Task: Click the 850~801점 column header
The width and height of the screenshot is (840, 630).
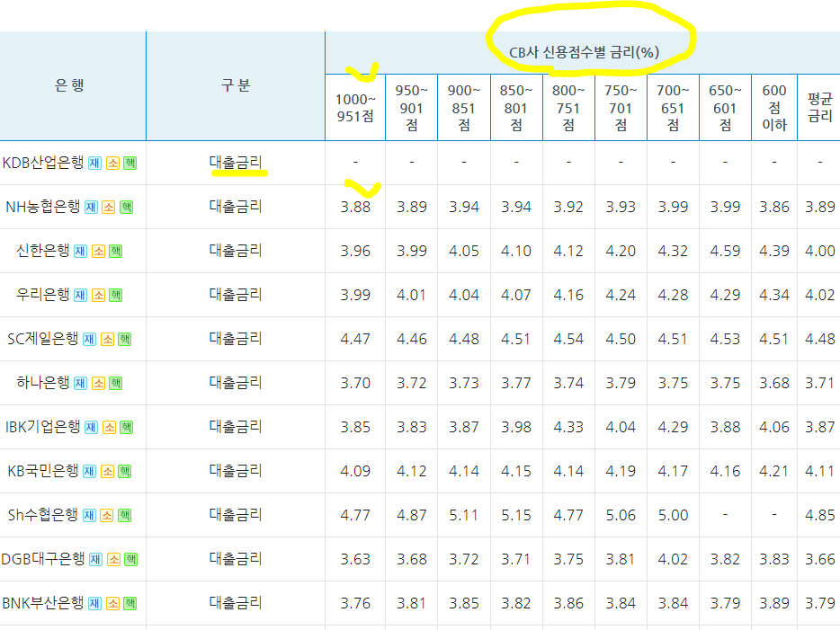Action: click(x=516, y=108)
